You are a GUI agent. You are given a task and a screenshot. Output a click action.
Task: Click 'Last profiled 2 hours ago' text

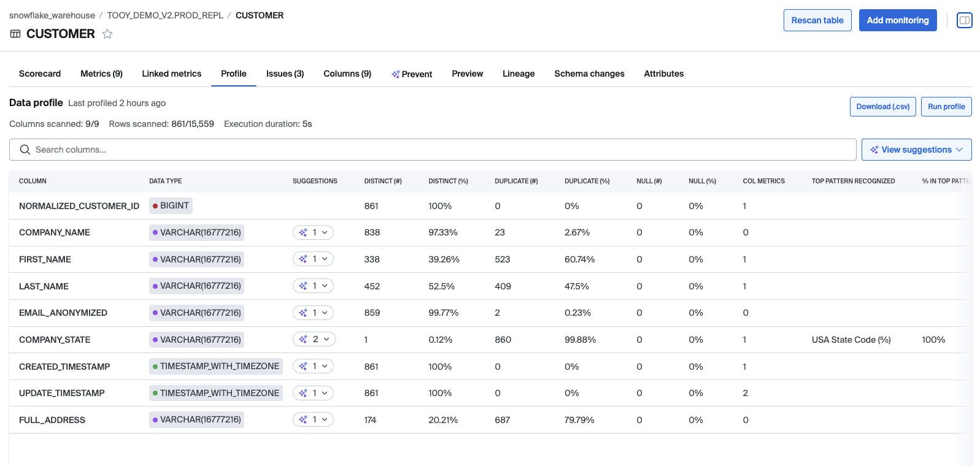[x=117, y=103]
